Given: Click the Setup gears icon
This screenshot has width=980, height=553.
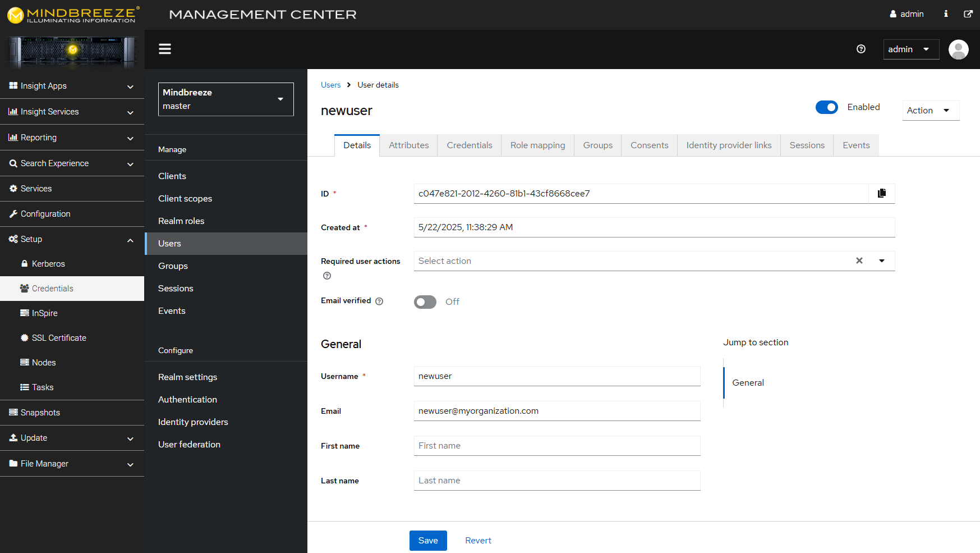Looking at the screenshot, I should pyautogui.click(x=13, y=239).
